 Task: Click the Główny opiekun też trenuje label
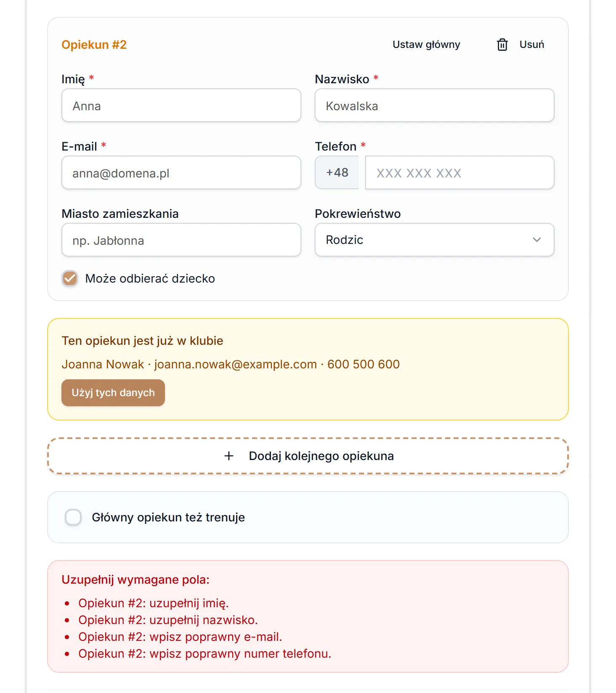(x=168, y=517)
